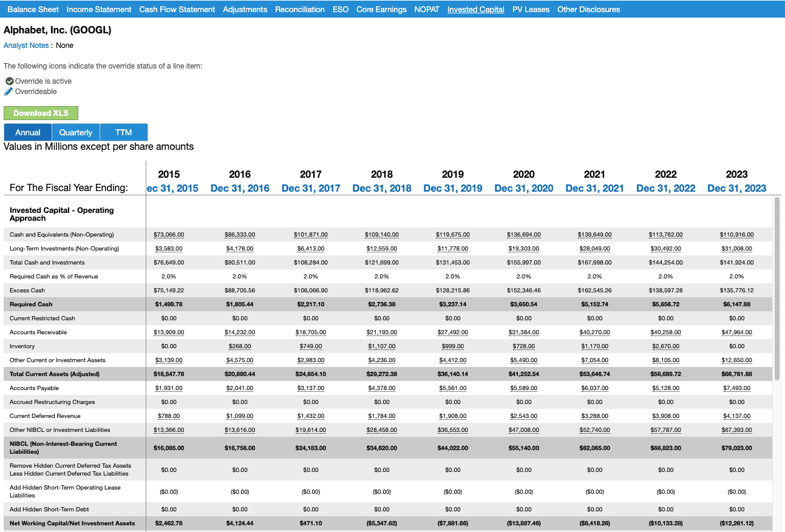Open the Dec 31, 2016 column link
Image resolution: width=785 pixels, height=532 pixels.
coord(240,188)
